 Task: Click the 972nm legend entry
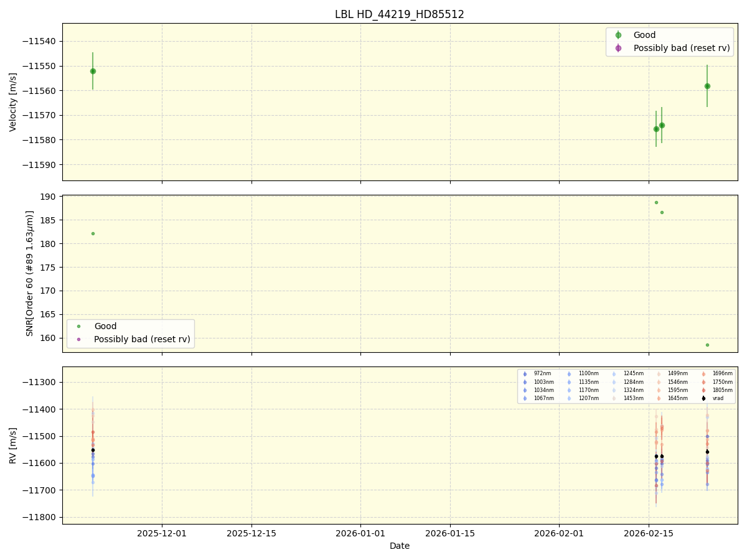[x=543, y=374]
